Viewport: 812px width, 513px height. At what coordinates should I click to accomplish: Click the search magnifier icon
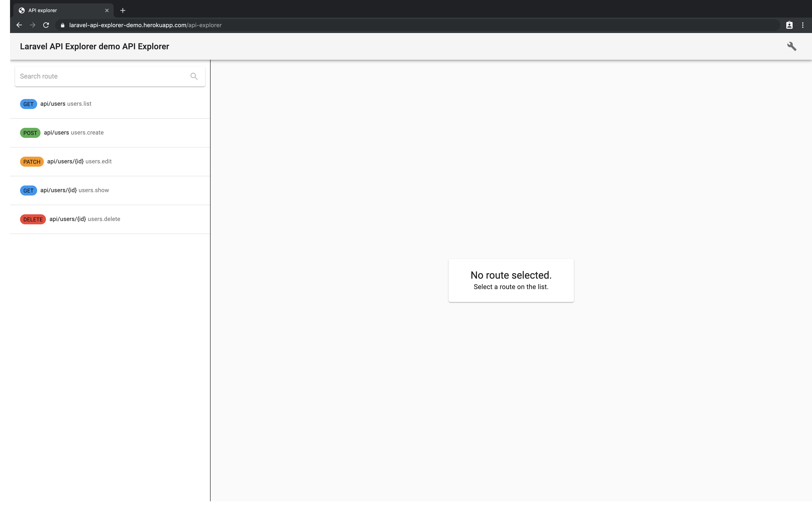tap(194, 76)
